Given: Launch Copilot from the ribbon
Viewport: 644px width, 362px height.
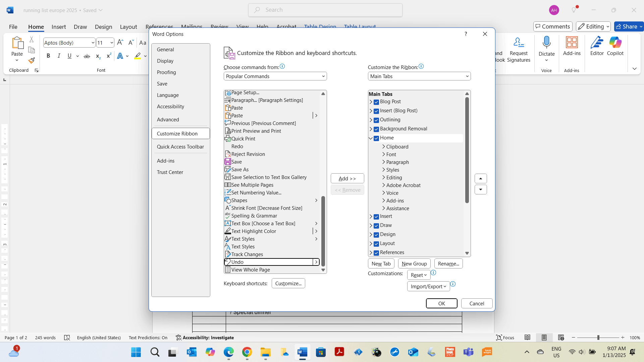Looking at the screenshot, I should 615,43.
